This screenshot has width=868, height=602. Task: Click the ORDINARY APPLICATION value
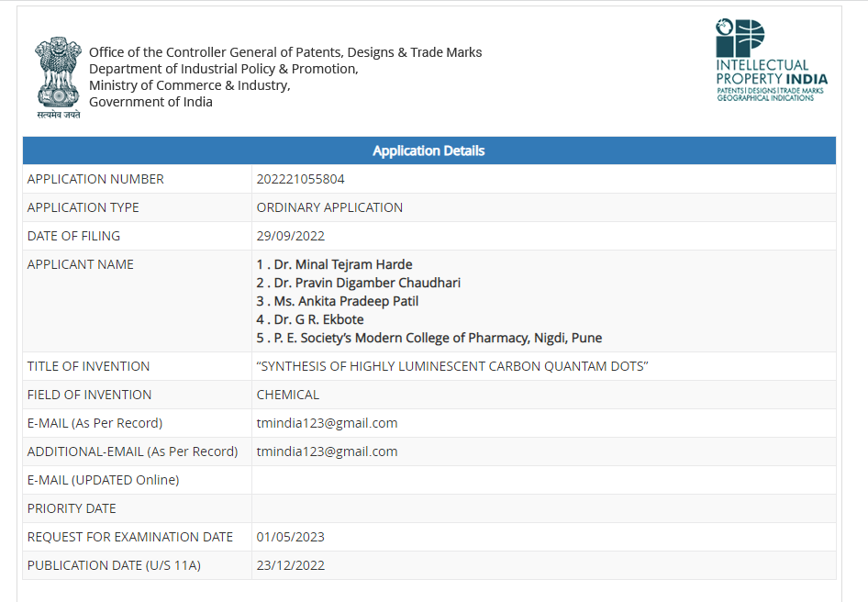329,207
